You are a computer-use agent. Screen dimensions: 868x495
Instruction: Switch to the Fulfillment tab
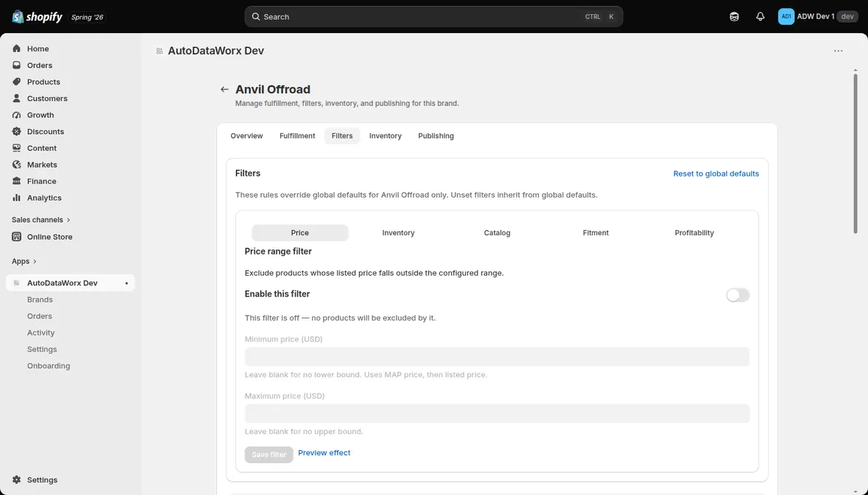point(297,135)
